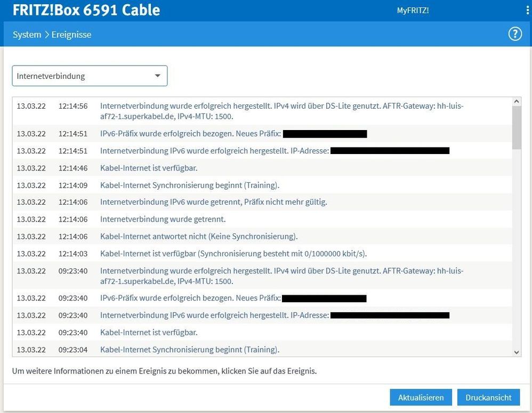Open 09:23:40 Internetverbindung IPv6 hergestellt event

point(262,315)
